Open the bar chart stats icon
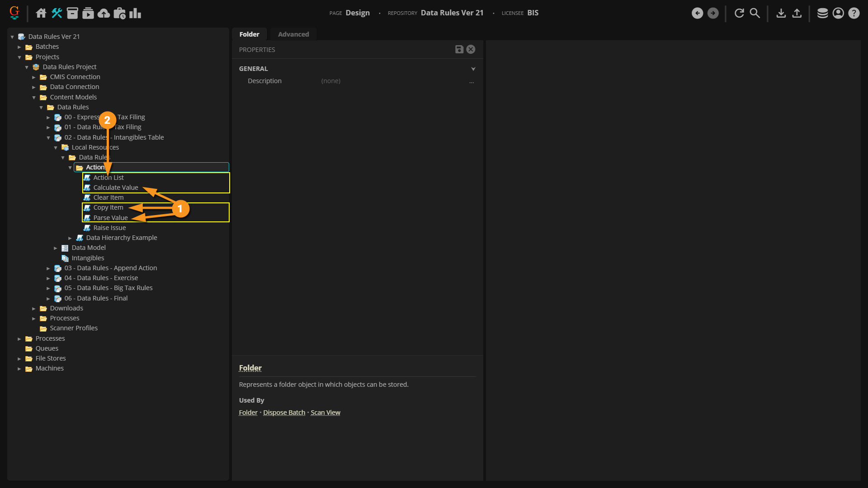The width and height of the screenshot is (868, 488). coord(135,13)
